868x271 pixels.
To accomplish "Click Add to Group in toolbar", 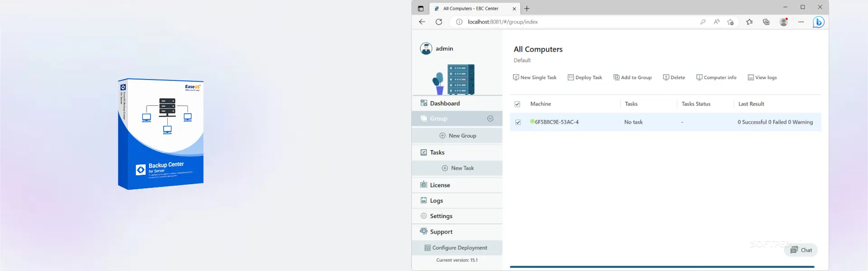I will [x=632, y=78].
